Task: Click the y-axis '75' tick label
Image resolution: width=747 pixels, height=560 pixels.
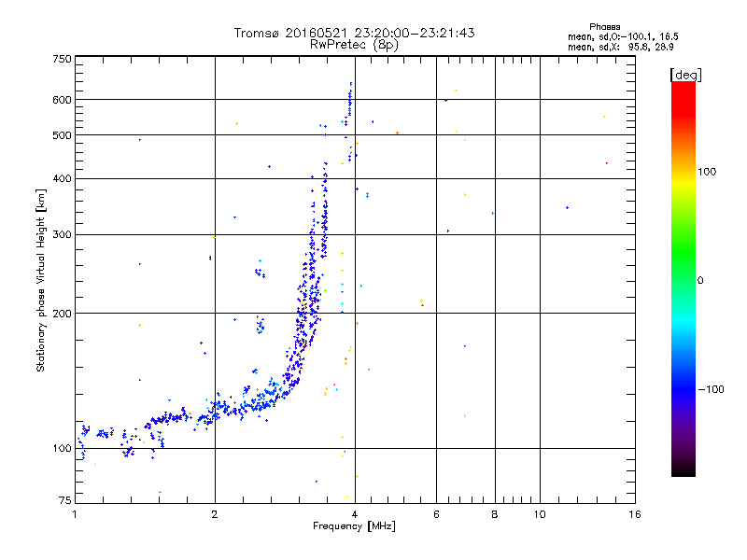Action: (x=65, y=500)
